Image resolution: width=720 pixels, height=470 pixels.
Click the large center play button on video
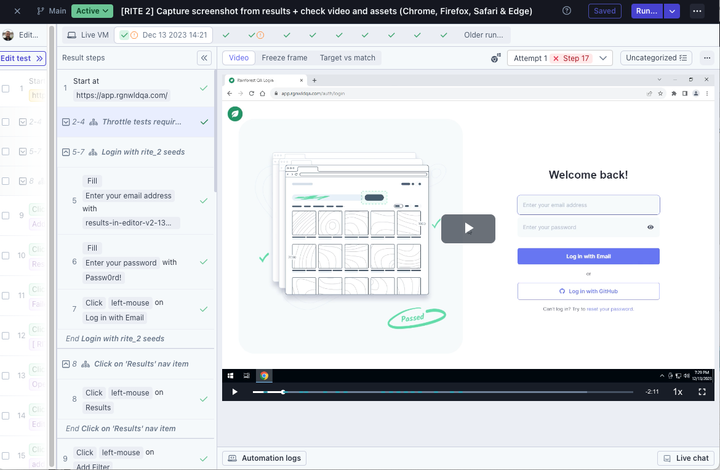pyautogui.click(x=468, y=228)
